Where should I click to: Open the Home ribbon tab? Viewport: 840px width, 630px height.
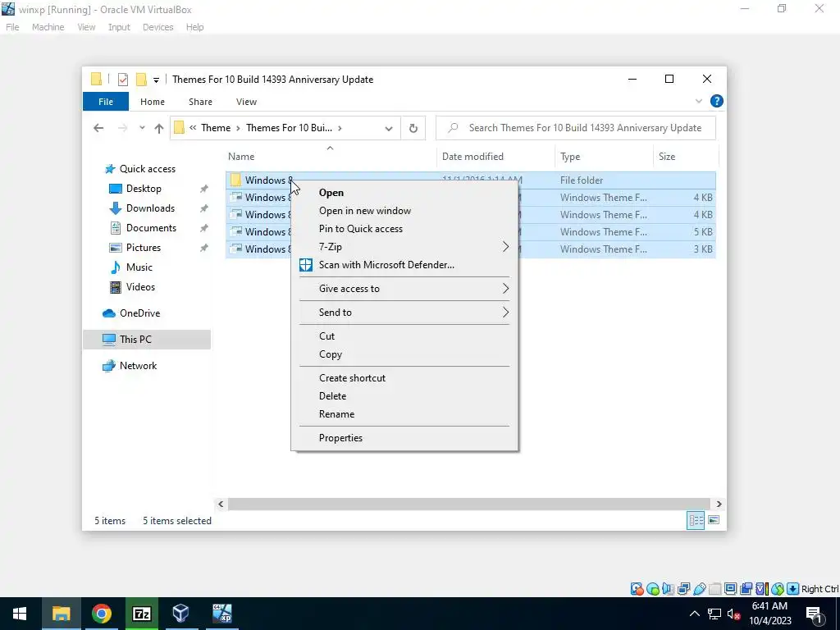152,101
